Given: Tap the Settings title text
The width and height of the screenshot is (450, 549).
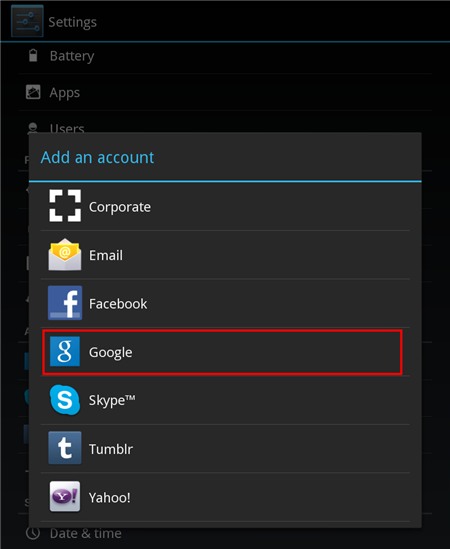Looking at the screenshot, I should (72, 22).
